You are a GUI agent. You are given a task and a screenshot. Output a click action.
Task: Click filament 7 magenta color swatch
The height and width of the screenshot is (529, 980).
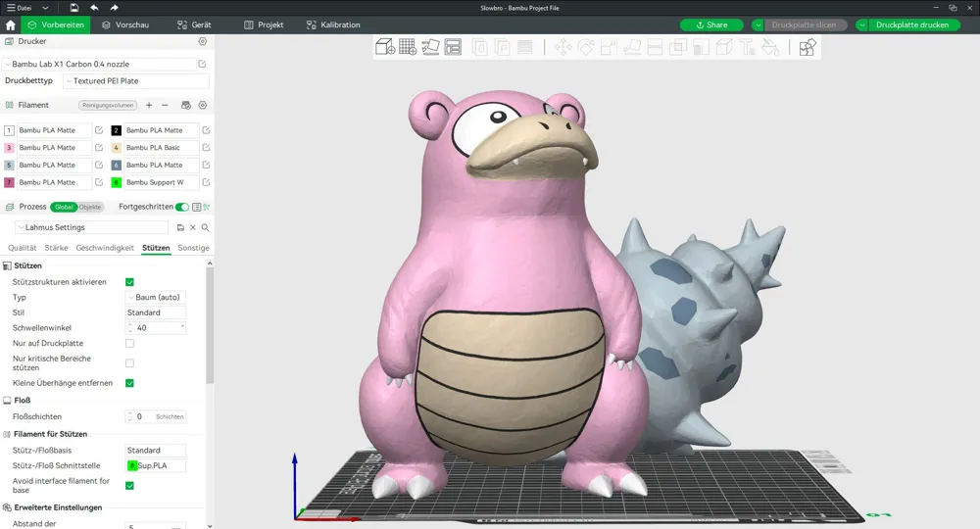[x=9, y=182]
